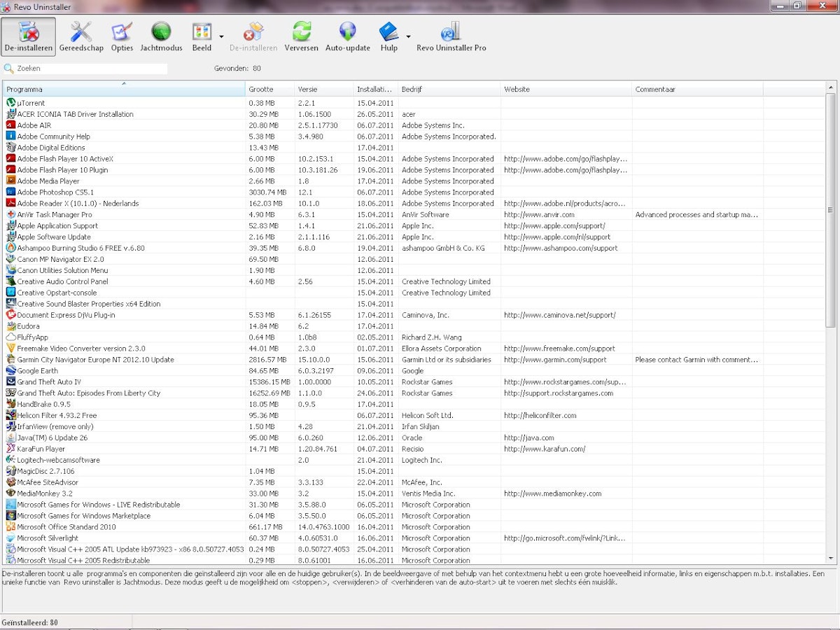
Task: Activate Jachtmodus green target icon
Action: (161, 31)
